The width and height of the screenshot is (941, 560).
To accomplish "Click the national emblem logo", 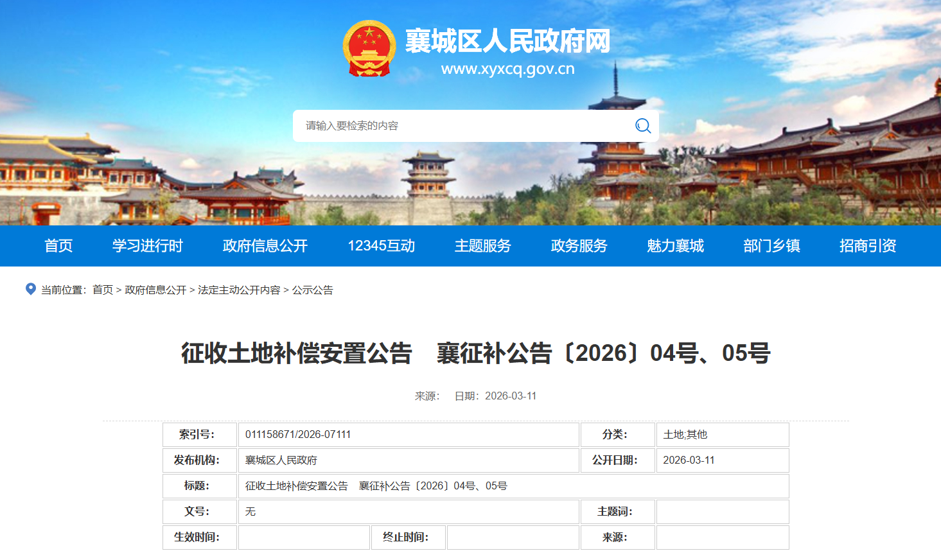I will (x=369, y=49).
